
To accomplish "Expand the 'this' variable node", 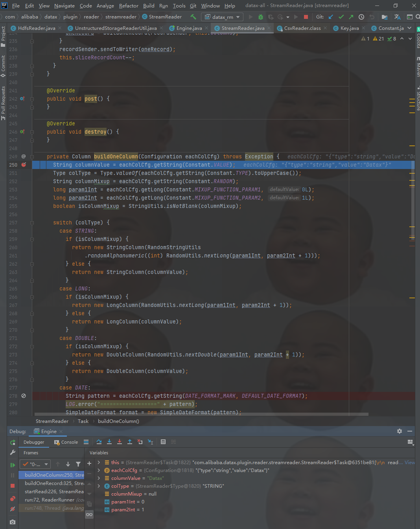I will (x=99, y=463).
